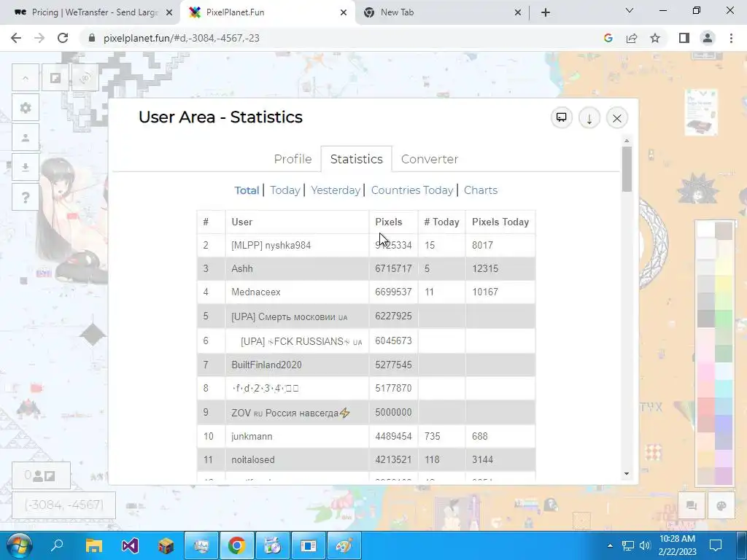Open user area person icon in sidebar

coord(26,138)
